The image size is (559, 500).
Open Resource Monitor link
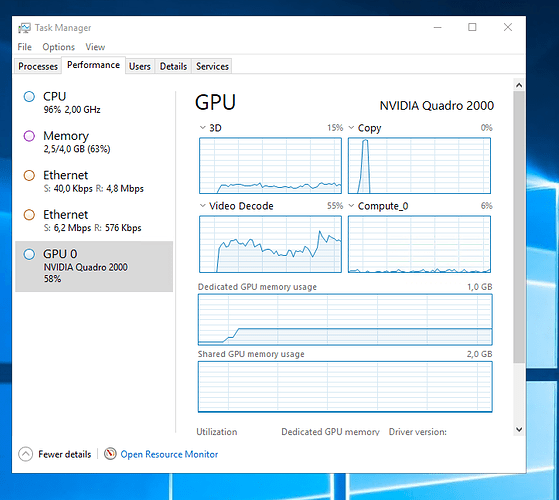169,454
